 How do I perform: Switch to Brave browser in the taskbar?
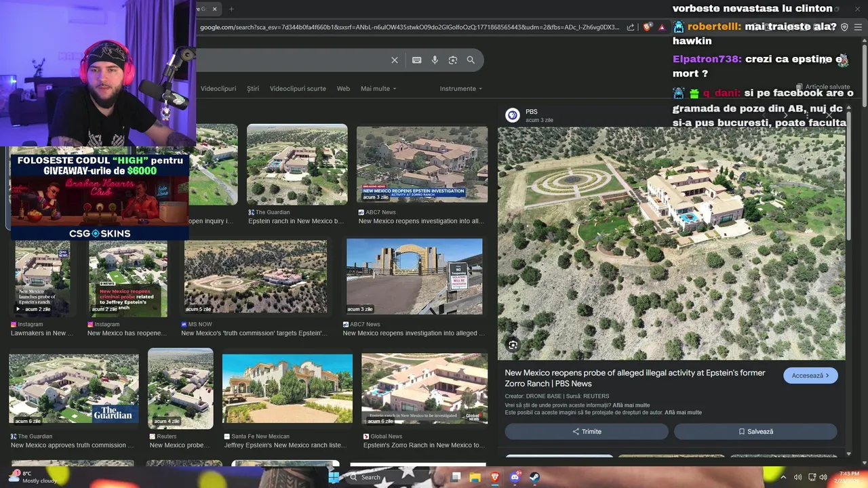tap(495, 477)
